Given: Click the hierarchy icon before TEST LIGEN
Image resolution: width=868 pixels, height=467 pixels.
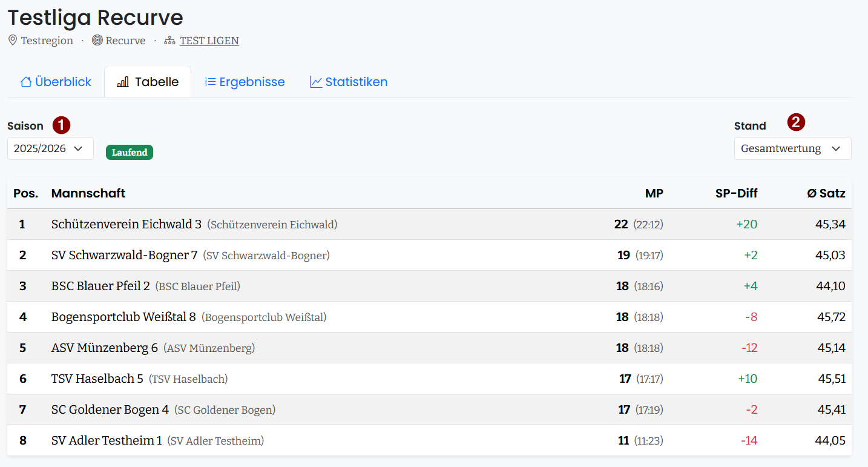Looking at the screenshot, I should pyautogui.click(x=169, y=41).
